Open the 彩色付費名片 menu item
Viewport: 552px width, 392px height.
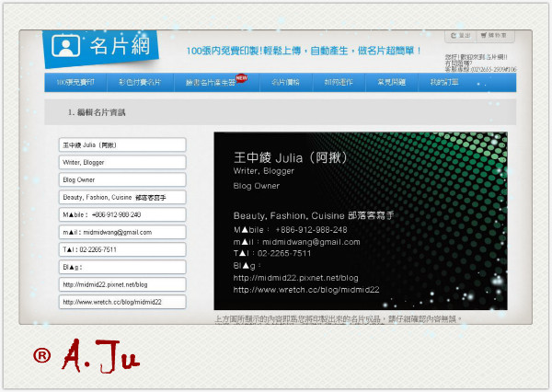(140, 83)
